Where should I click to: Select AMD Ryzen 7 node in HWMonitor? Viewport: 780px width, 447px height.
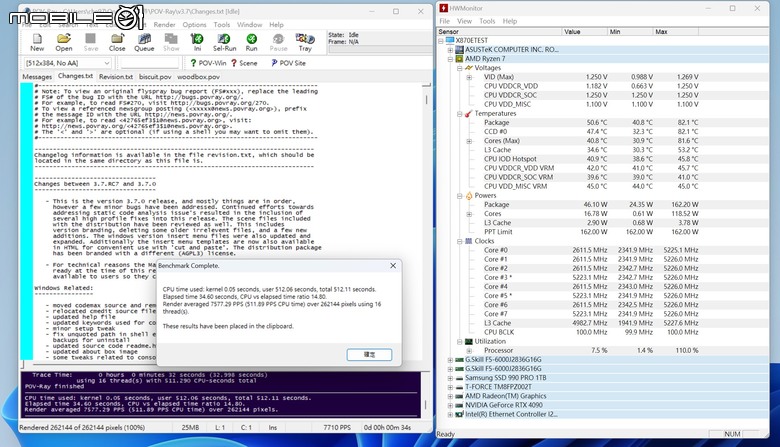pos(485,59)
